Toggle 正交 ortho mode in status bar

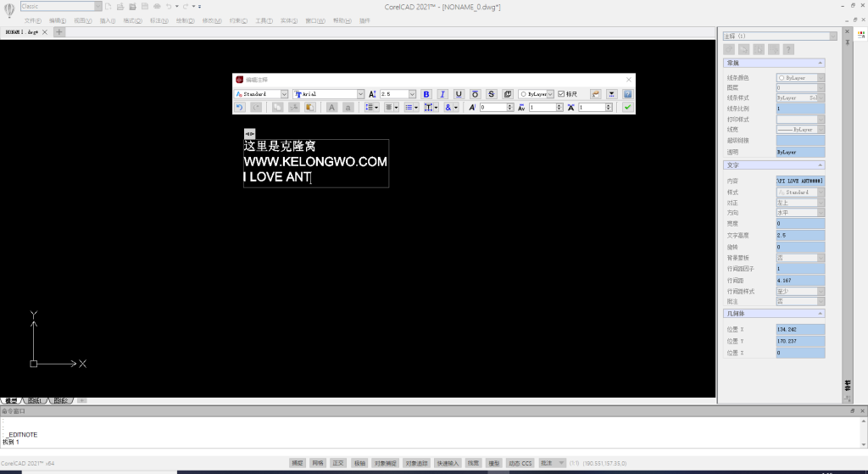(x=338, y=463)
